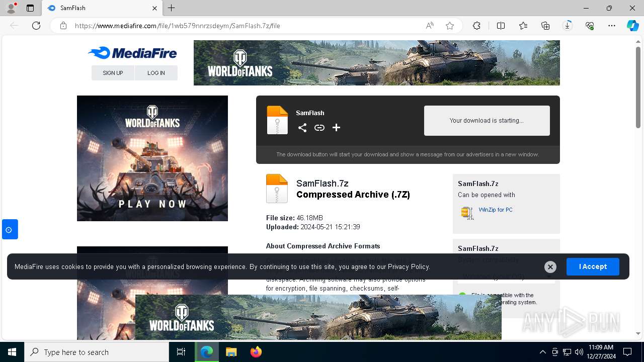This screenshot has width=644, height=362.
Task: Dismiss the cookie notice with the X icon
Action: (550, 267)
